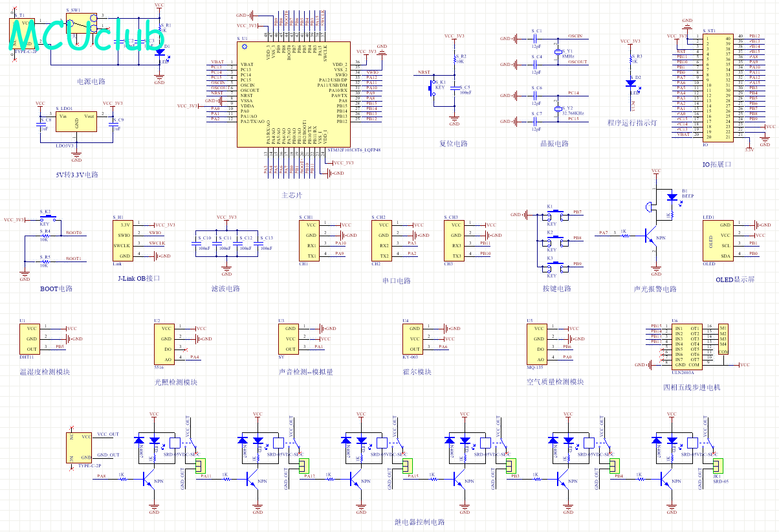Screen dimensions: 779x532
Task: Click the S_CH3 serial connector
Action: (454, 240)
